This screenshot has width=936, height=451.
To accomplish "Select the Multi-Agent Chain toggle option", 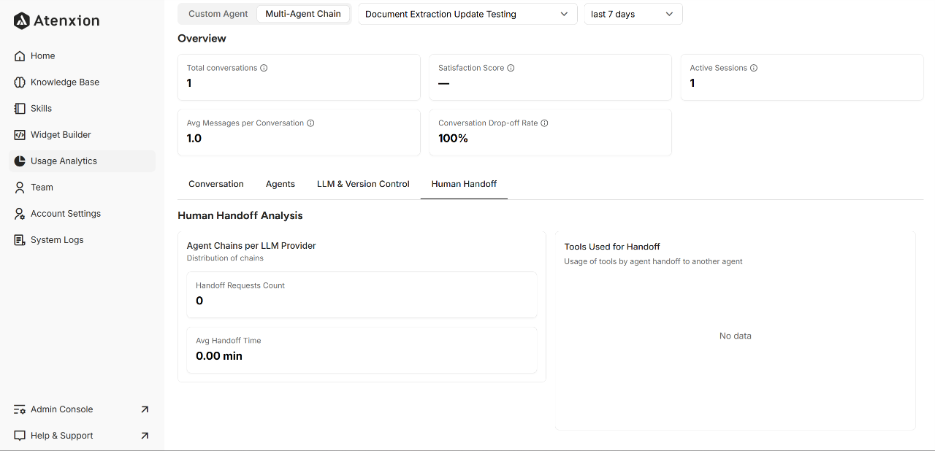I will 303,14.
